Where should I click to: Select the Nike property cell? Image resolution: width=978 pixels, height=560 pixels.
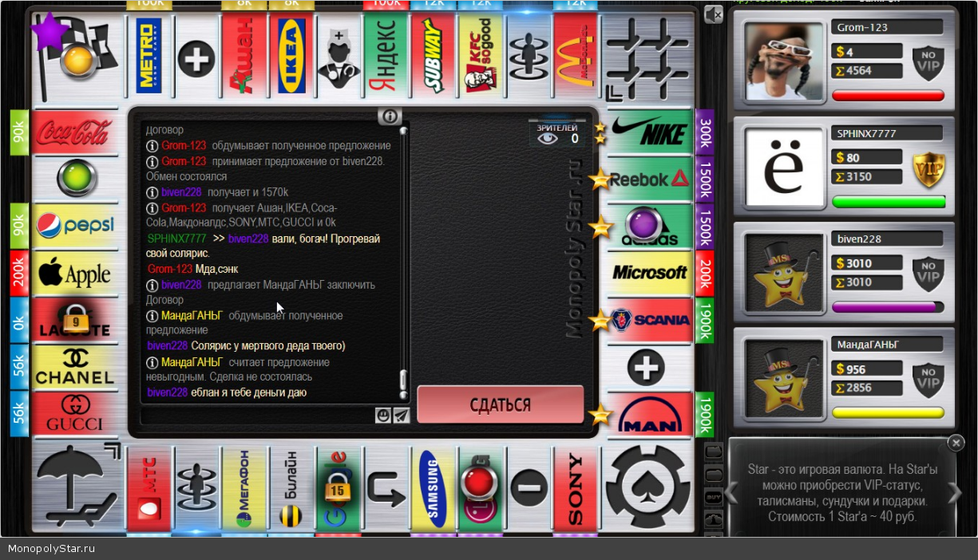(650, 132)
